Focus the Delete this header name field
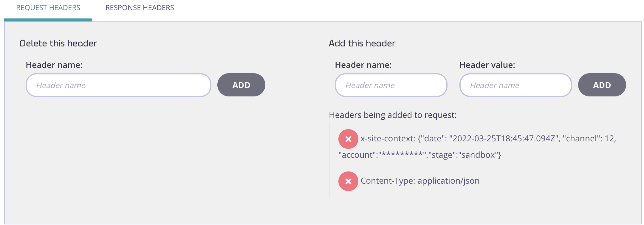 coord(118,85)
